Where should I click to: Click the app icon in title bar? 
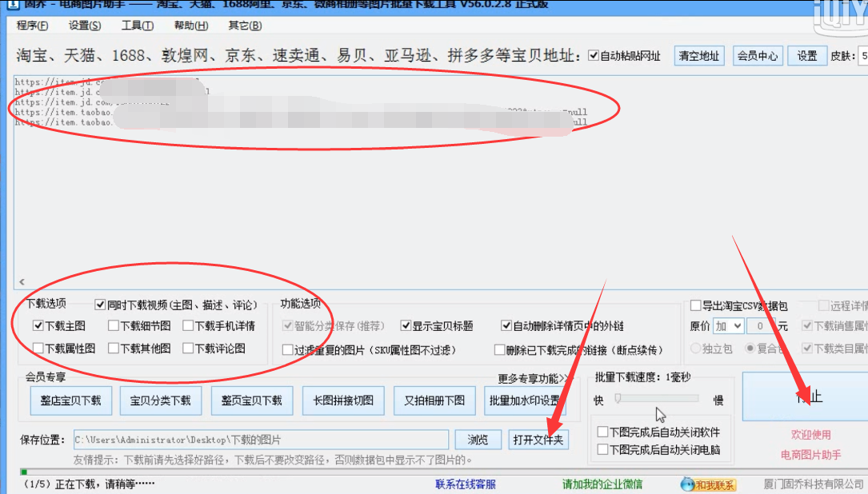pyautogui.click(x=13, y=5)
